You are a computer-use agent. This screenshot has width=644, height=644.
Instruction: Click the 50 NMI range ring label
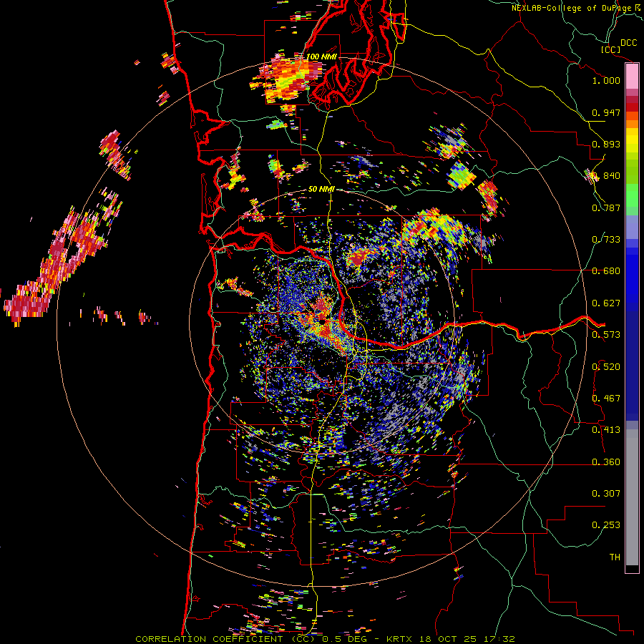point(321,189)
